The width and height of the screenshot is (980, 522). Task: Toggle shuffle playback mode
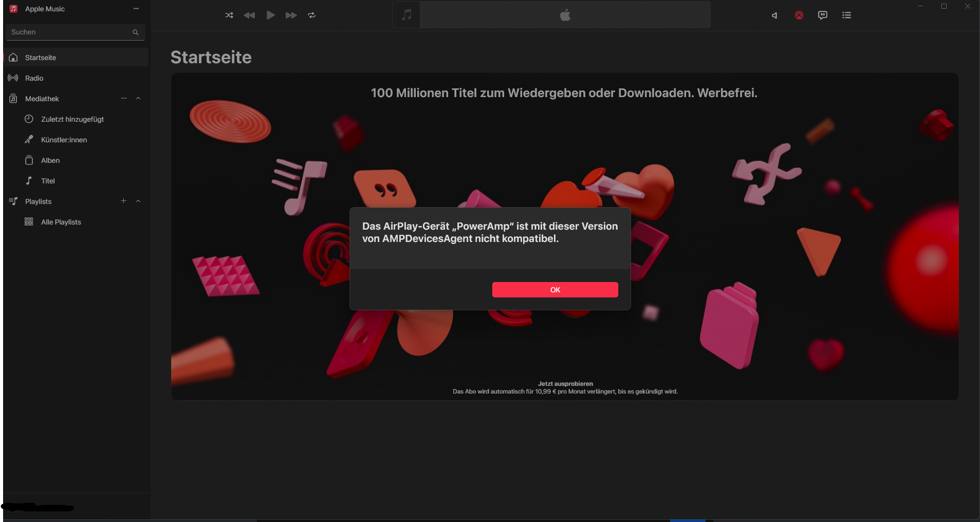[229, 15]
